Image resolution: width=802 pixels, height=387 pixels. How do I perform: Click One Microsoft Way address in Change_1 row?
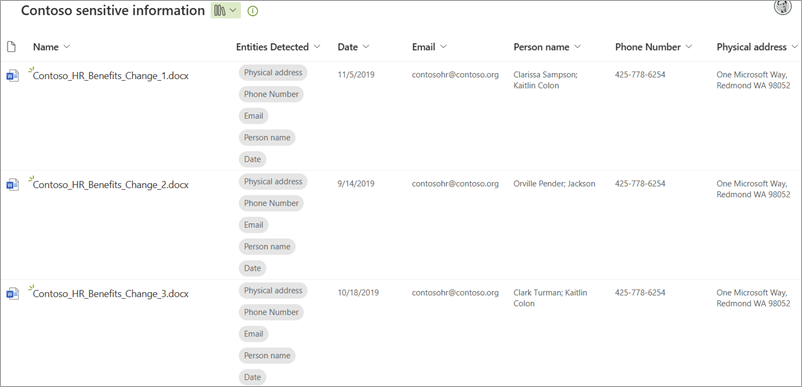[x=753, y=80]
